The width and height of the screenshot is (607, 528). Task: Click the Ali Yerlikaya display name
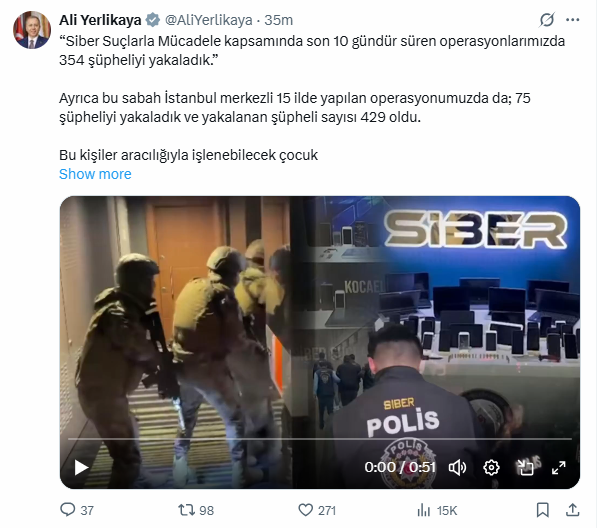click(100, 20)
